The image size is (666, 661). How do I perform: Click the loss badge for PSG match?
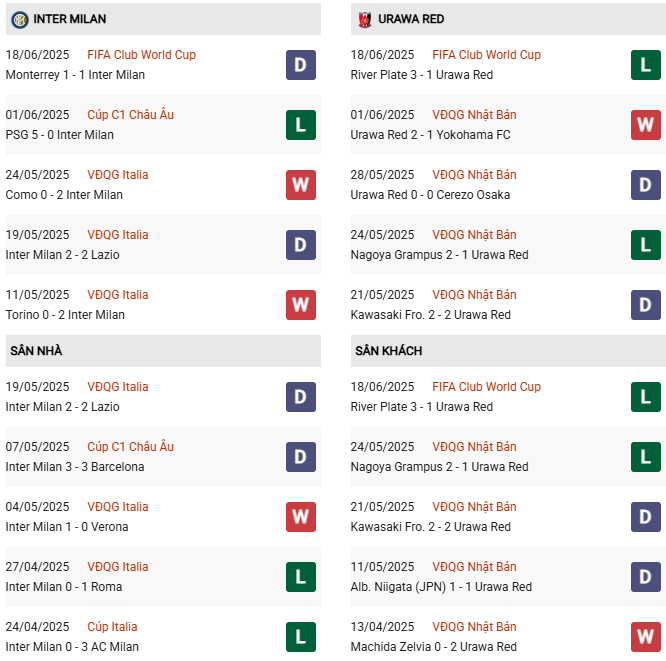[300, 125]
